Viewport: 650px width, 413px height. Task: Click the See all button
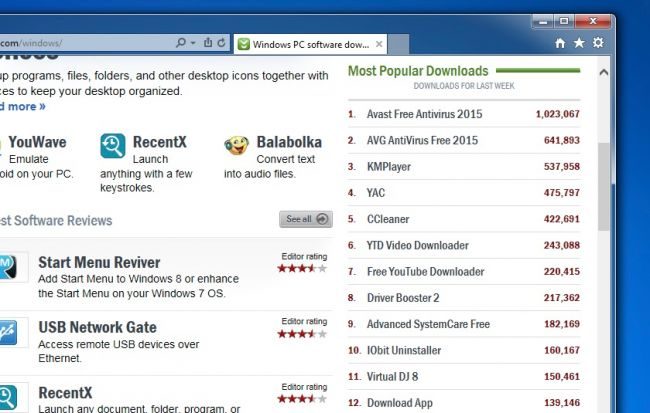coord(306,219)
